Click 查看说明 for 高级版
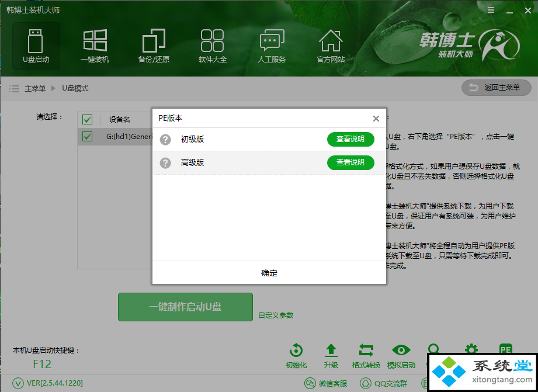The image size is (538, 392). coord(350,162)
